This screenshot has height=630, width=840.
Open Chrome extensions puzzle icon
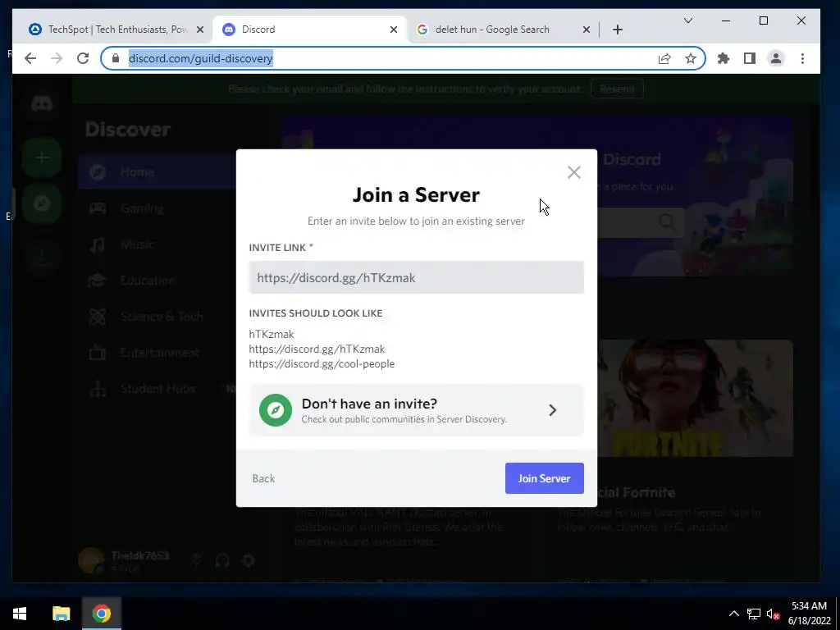[724, 58]
